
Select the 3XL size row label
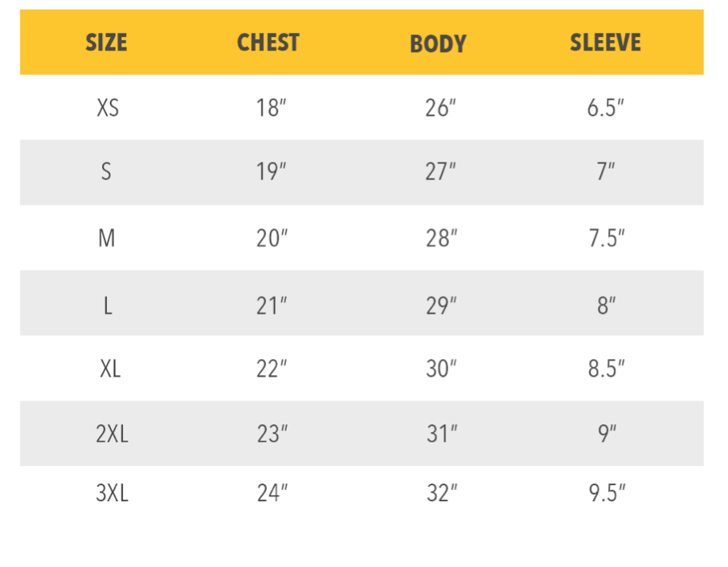(112, 493)
